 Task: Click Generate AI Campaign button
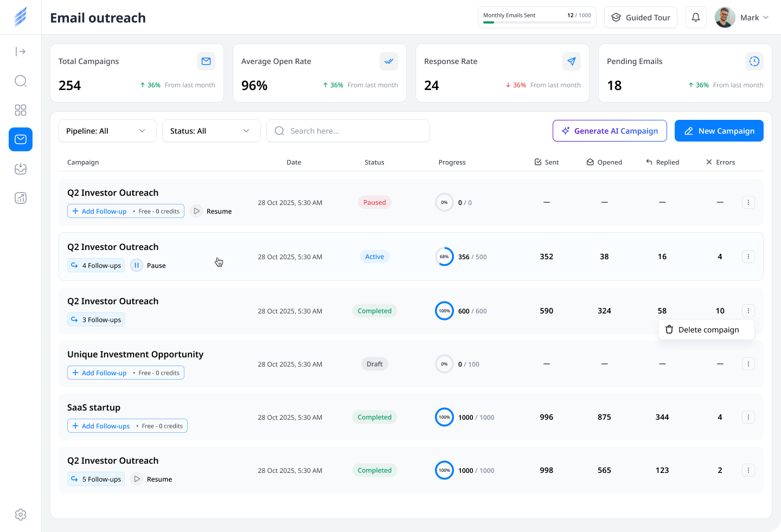coord(610,131)
